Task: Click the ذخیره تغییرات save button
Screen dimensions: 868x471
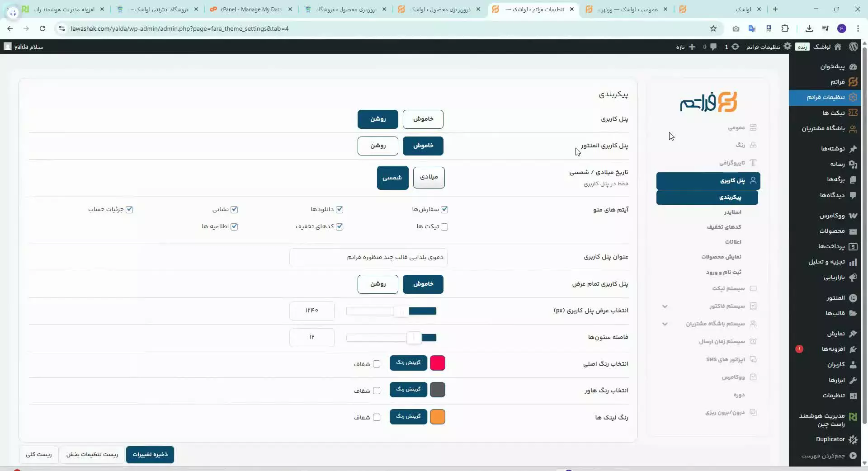Action: 150,454
